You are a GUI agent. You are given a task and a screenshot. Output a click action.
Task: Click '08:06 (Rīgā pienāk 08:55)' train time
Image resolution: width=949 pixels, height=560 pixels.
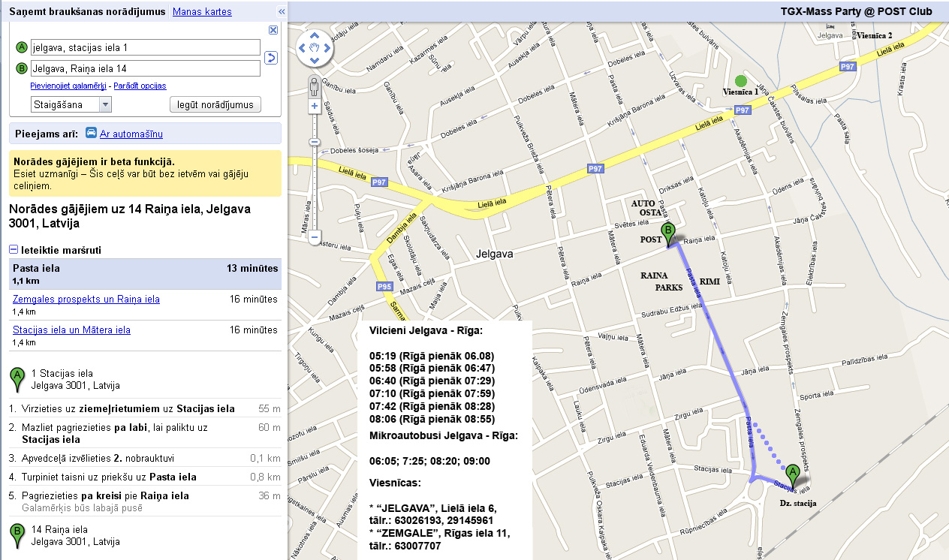coord(432,419)
